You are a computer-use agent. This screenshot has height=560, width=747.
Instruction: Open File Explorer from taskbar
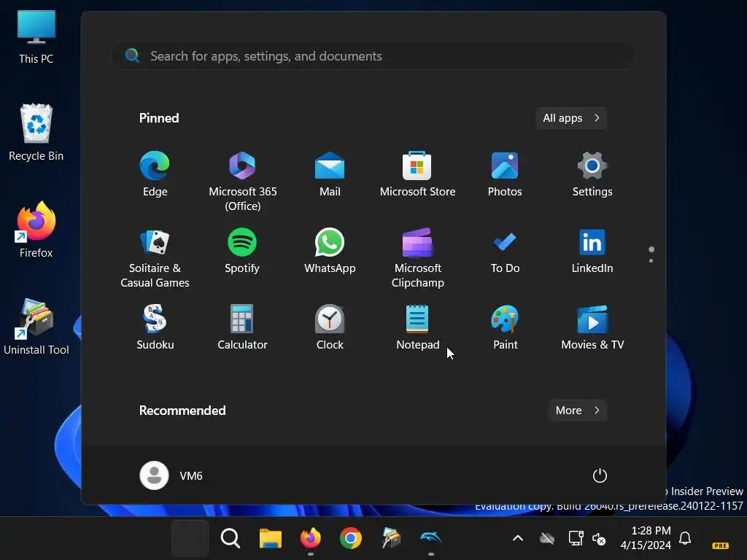tap(271, 538)
